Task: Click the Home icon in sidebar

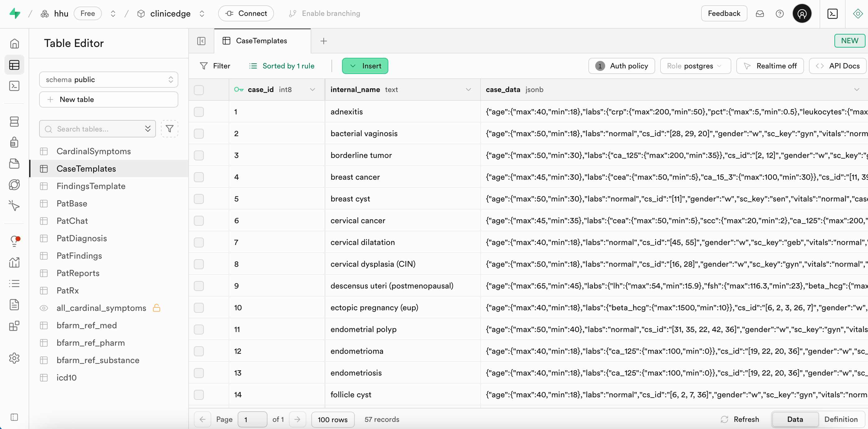Action: click(x=14, y=44)
